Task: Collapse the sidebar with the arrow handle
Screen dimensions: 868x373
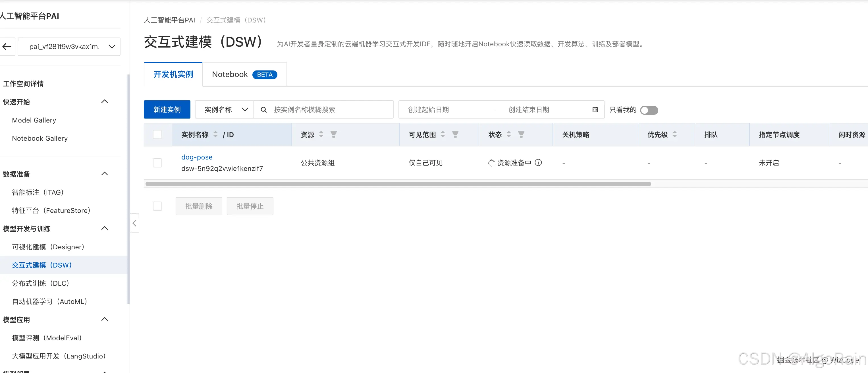Action: (x=134, y=223)
